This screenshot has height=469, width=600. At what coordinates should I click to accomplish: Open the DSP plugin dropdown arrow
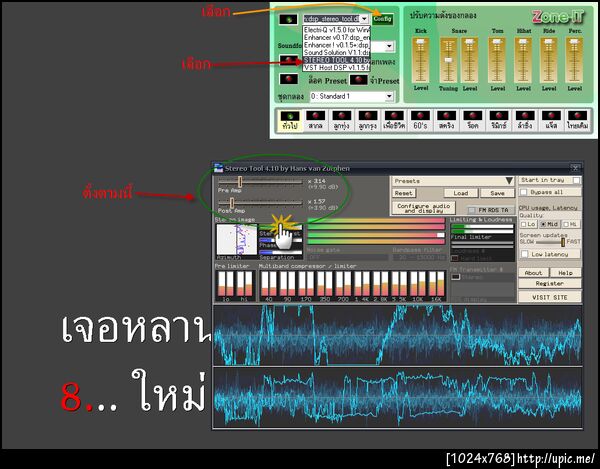364,18
